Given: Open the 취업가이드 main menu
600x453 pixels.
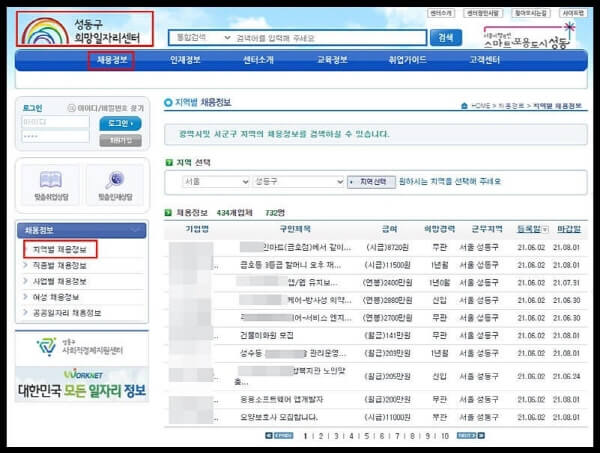Looking at the screenshot, I should tap(407, 60).
